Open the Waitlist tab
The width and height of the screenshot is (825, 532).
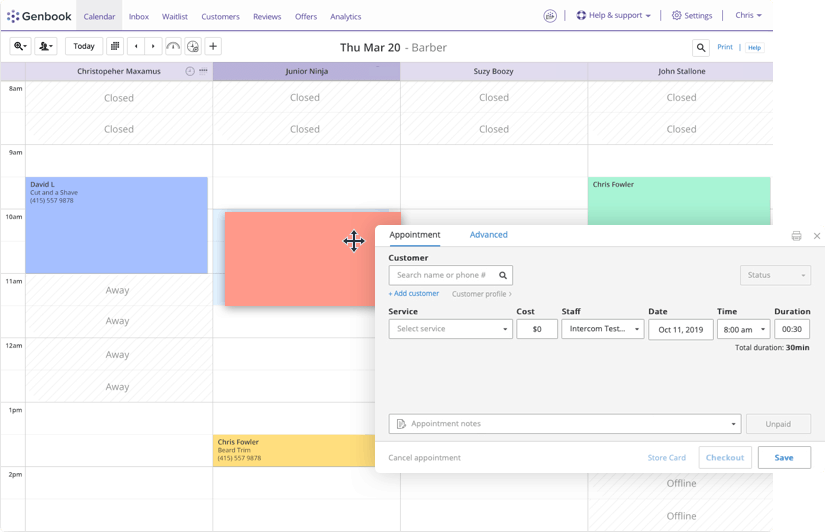175,16
